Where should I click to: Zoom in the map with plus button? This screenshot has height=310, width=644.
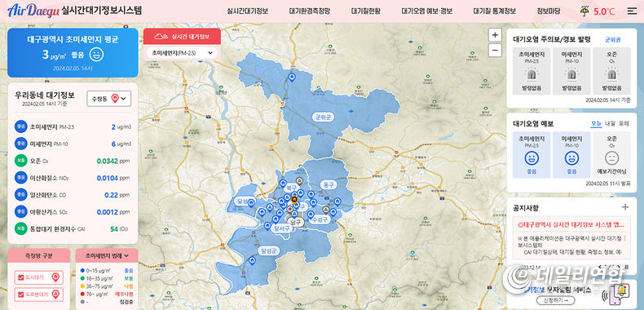(495, 35)
